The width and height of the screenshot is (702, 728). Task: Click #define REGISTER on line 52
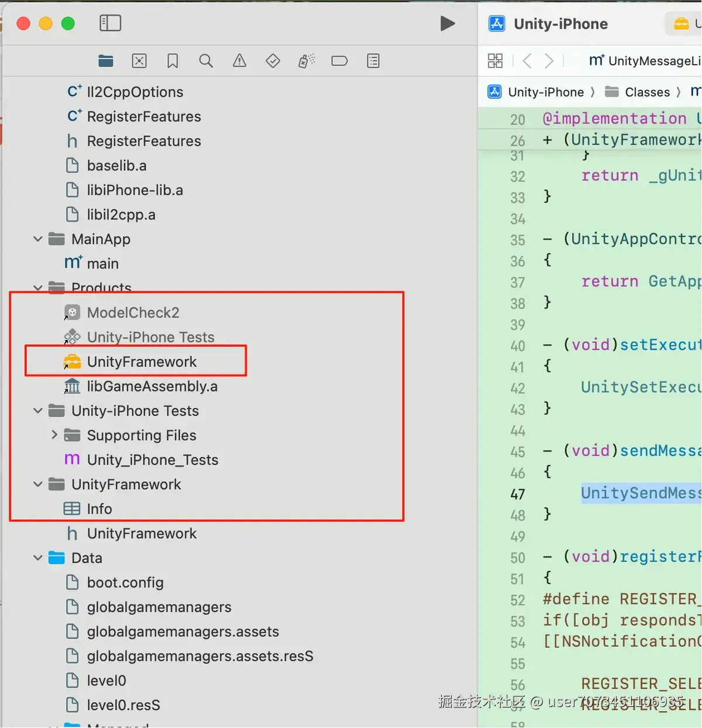(621, 599)
